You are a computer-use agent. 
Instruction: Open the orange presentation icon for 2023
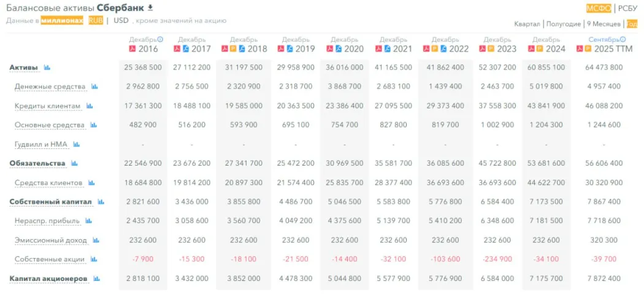pos(491,49)
